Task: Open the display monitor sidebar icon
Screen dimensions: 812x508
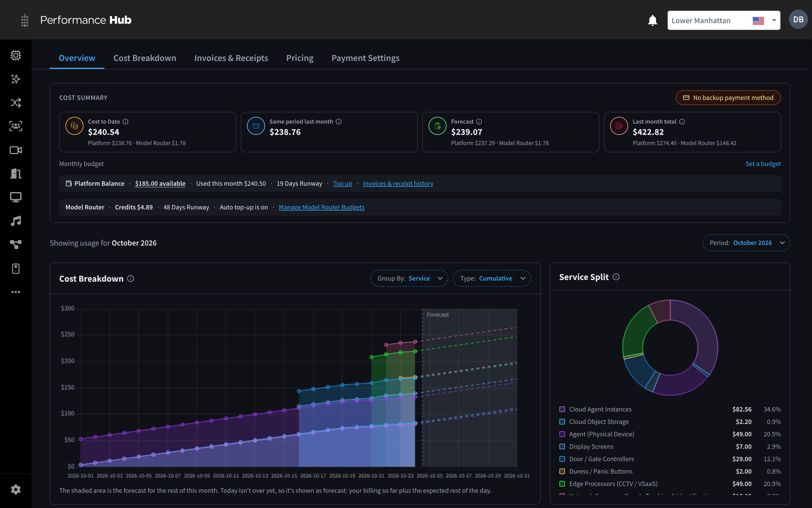Action: [x=16, y=197]
